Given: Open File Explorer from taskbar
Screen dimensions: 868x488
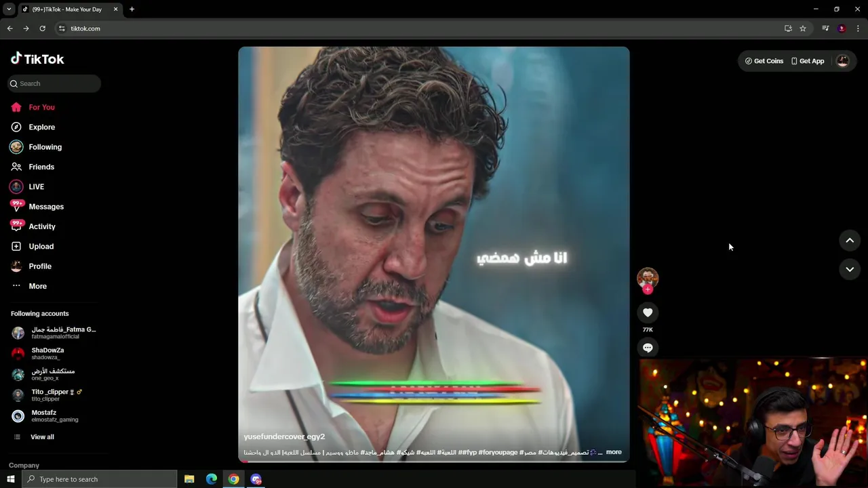Looking at the screenshot, I should click(189, 479).
